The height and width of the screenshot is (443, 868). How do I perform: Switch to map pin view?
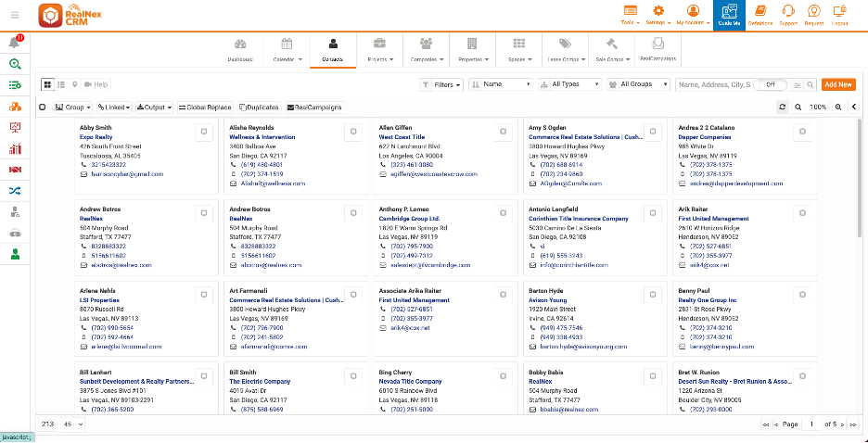pos(74,84)
